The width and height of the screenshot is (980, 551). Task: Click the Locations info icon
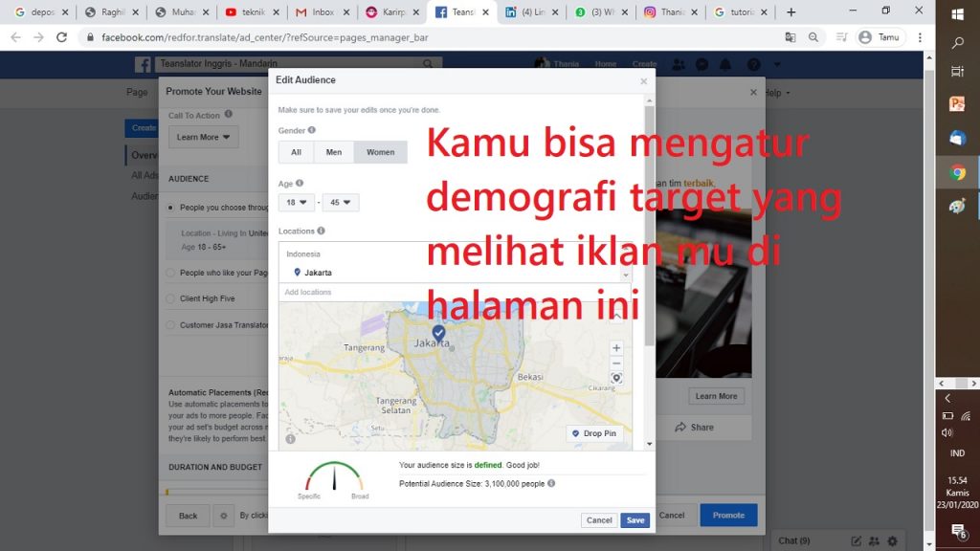coord(321,231)
